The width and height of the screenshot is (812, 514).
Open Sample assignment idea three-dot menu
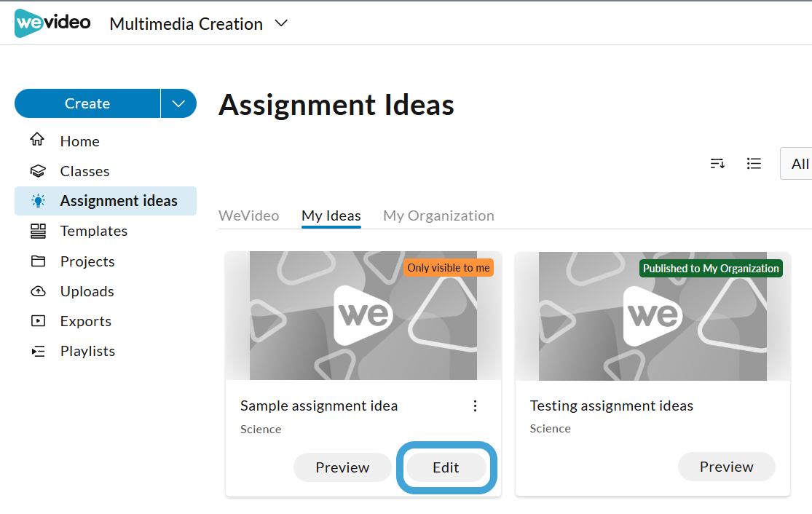[475, 406]
